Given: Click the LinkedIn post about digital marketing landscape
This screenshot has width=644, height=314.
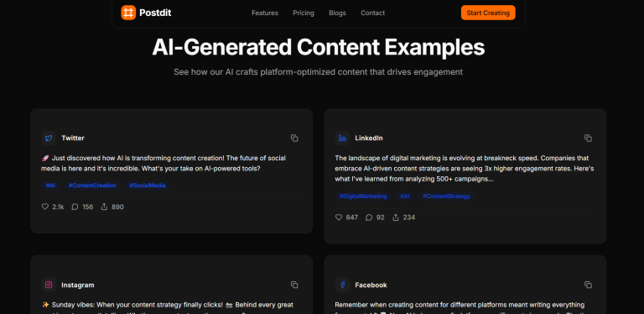Looking at the screenshot, I should (x=465, y=169).
